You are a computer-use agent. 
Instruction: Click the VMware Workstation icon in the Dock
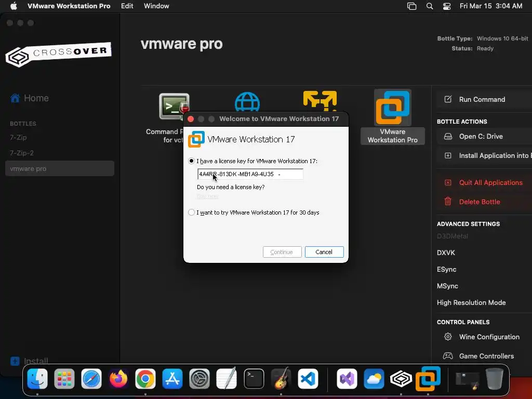428,378
